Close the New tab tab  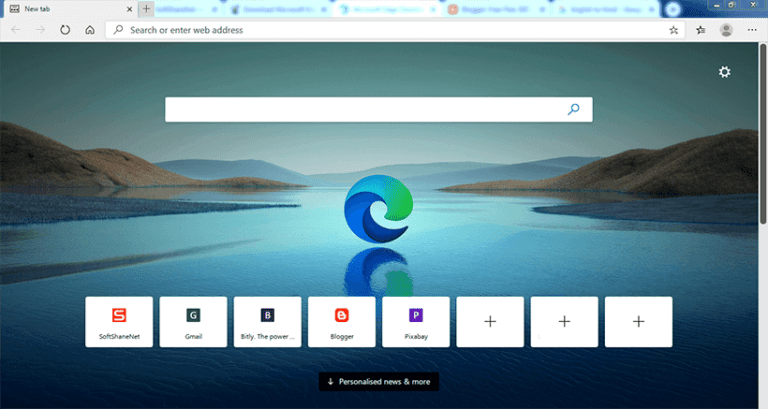129,9
